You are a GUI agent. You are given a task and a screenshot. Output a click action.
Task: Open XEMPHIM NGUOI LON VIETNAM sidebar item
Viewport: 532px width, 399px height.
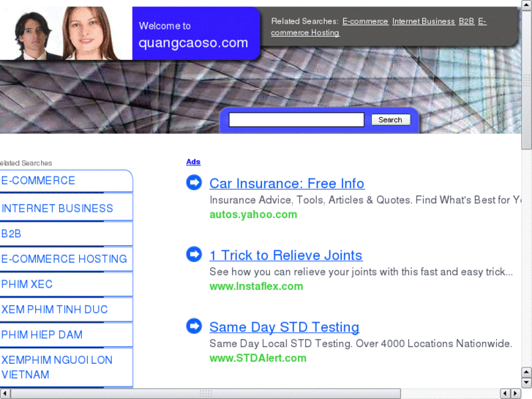click(x=66, y=368)
